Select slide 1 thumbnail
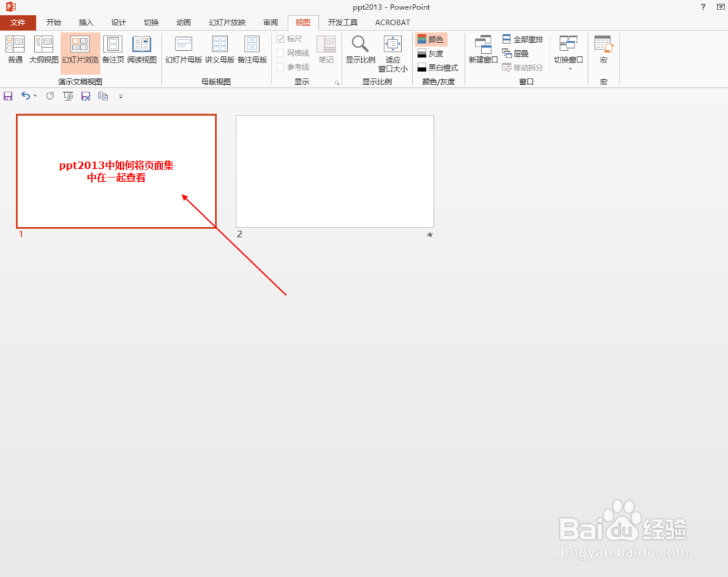The width and height of the screenshot is (728, 577). coord(116,171)
